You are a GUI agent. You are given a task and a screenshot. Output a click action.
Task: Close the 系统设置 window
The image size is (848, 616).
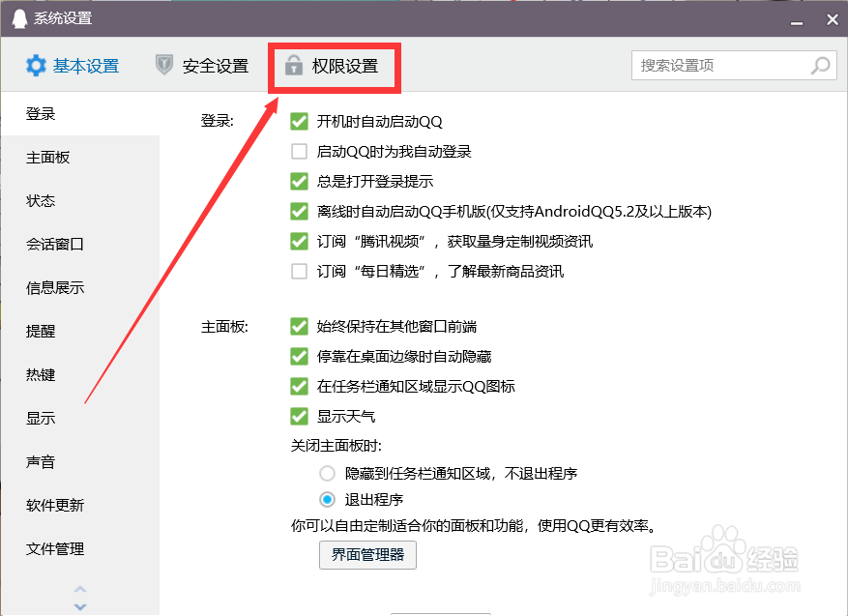833,19
